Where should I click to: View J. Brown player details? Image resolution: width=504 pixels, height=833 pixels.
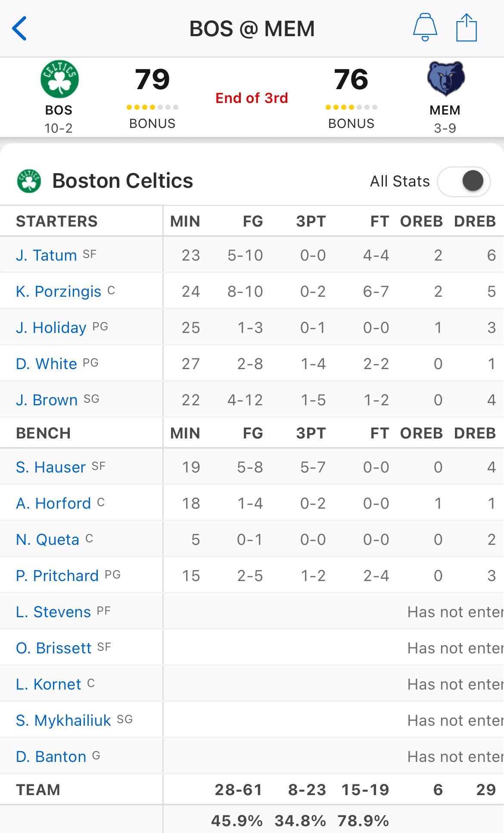[x=47, y=400]
